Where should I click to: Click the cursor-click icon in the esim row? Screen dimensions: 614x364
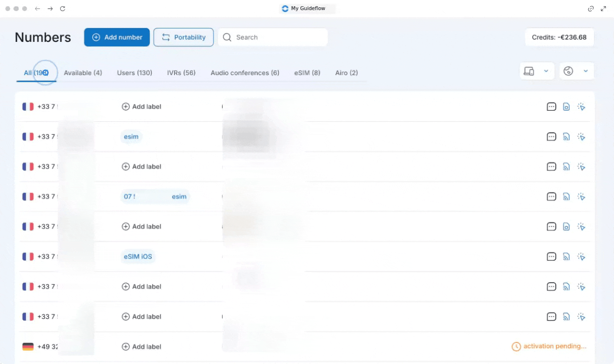(x=581, y=137)
